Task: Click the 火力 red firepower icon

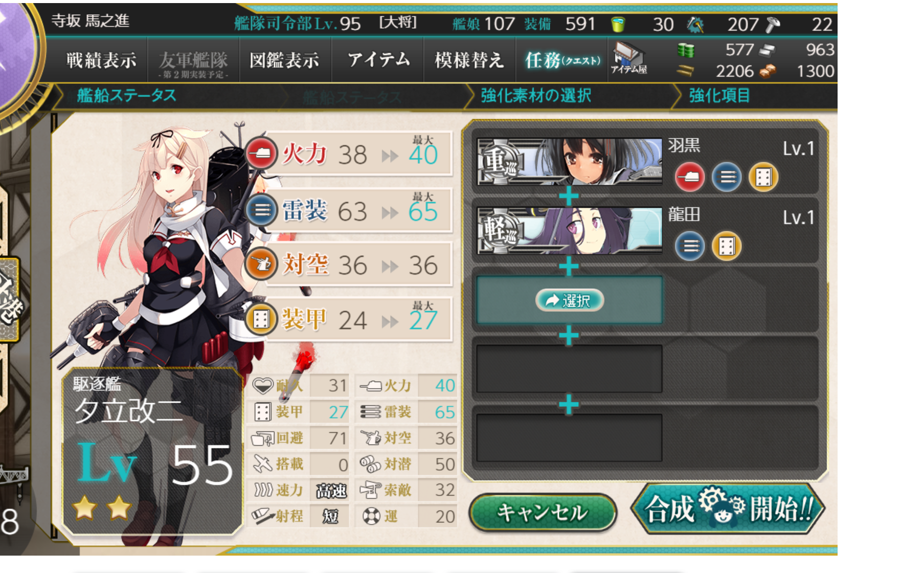Action: point(261,153)
